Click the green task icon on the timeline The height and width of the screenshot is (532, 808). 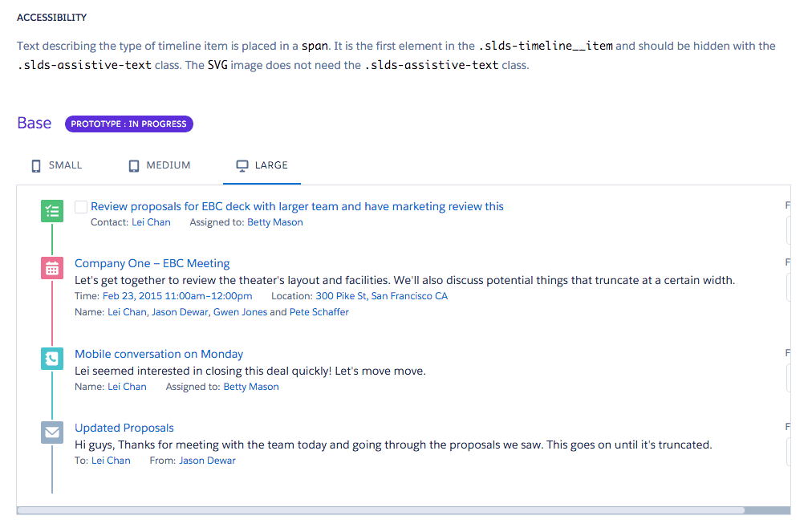[x=52, y=211]
